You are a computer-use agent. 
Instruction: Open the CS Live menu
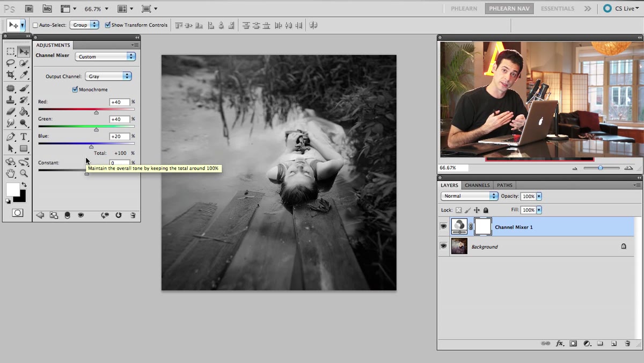(621, 9)
